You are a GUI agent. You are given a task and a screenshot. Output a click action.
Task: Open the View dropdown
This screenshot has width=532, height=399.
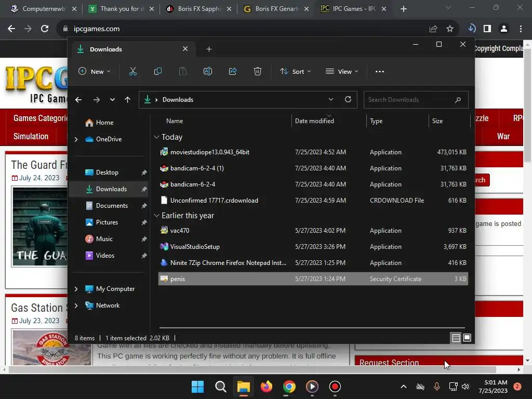[x=342, y=71]
